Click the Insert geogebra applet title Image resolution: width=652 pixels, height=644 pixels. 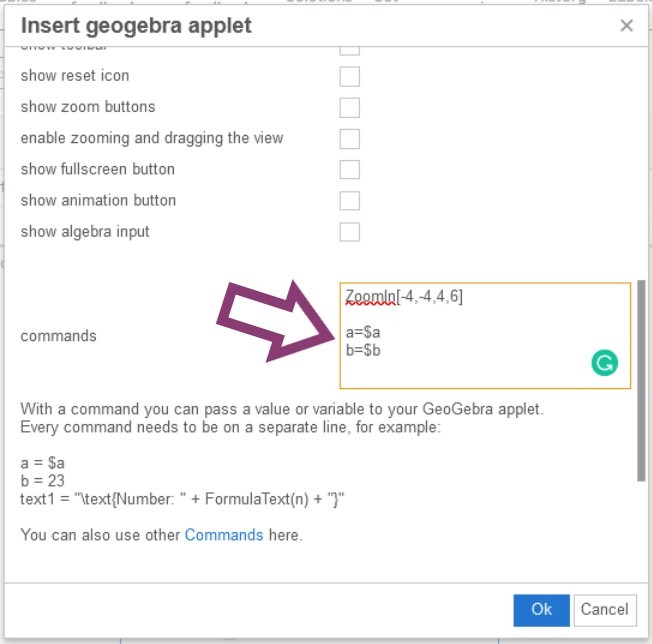(137, 24)
